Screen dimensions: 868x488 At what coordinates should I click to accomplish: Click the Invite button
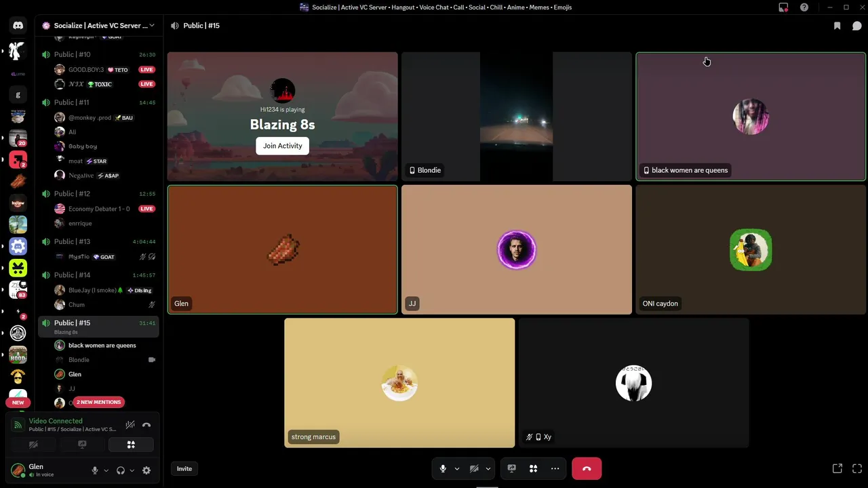(184, 469)
